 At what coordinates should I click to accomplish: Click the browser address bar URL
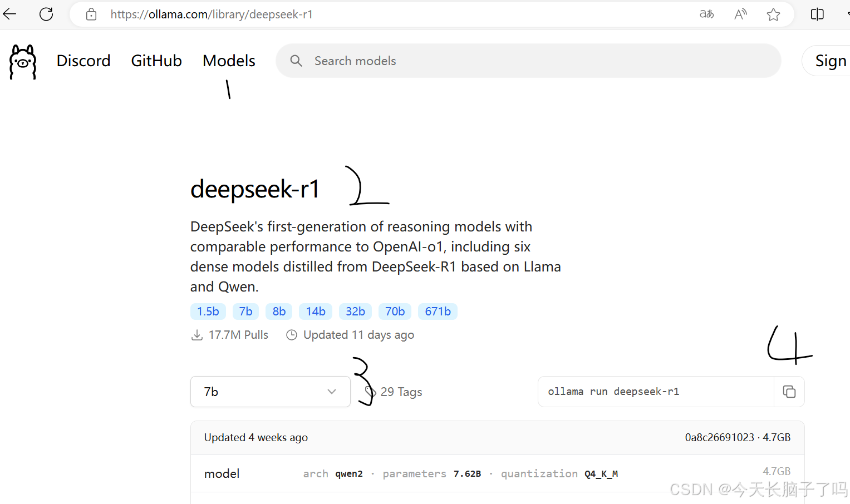pos(212,14)
